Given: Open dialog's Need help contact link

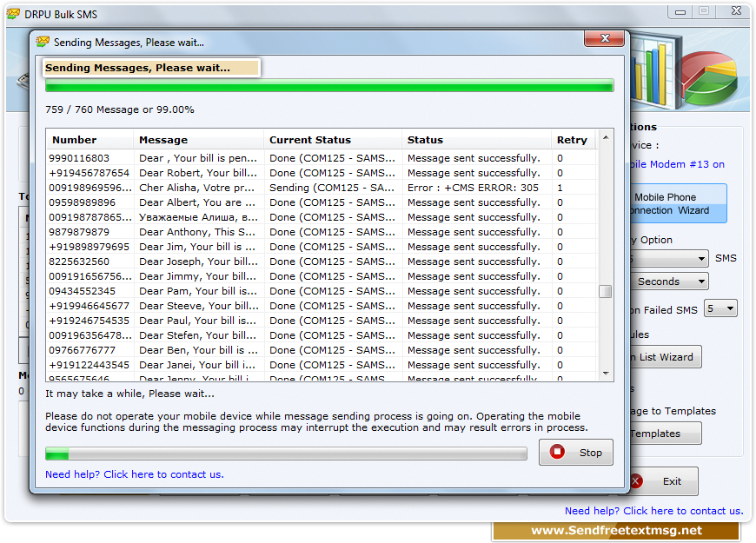Looking at the screenshot, I should click(x=135, y=474).
